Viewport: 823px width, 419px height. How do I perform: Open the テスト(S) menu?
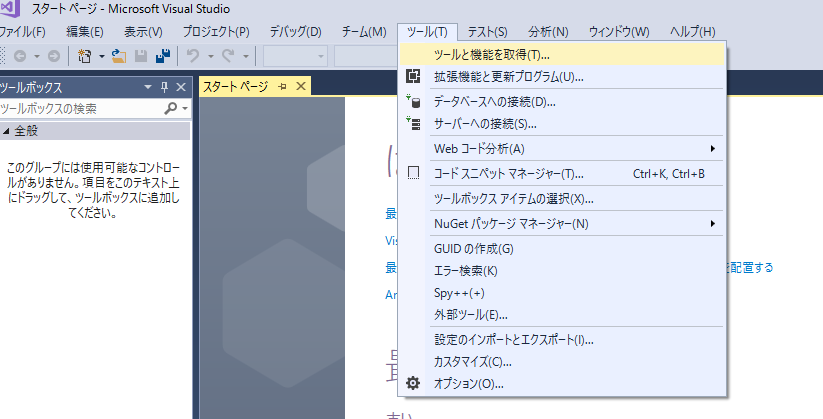tap(488, 32)
